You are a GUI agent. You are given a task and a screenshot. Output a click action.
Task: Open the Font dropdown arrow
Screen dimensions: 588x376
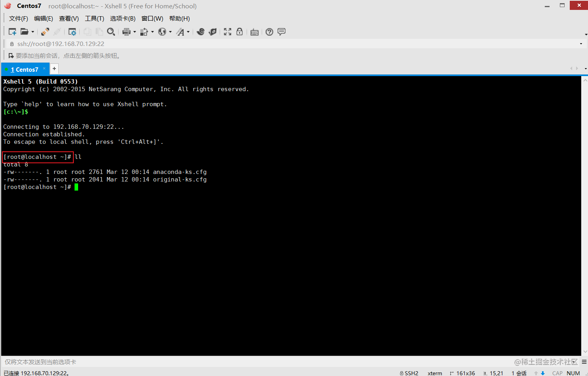(188, 32)
